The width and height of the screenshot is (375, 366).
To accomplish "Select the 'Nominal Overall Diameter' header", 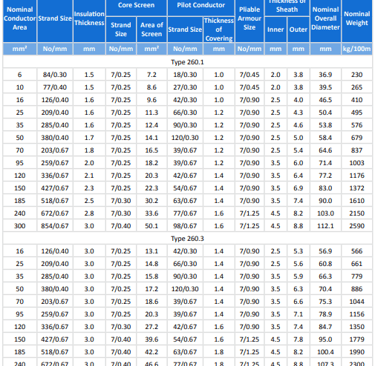I will [x=325, y=19].
